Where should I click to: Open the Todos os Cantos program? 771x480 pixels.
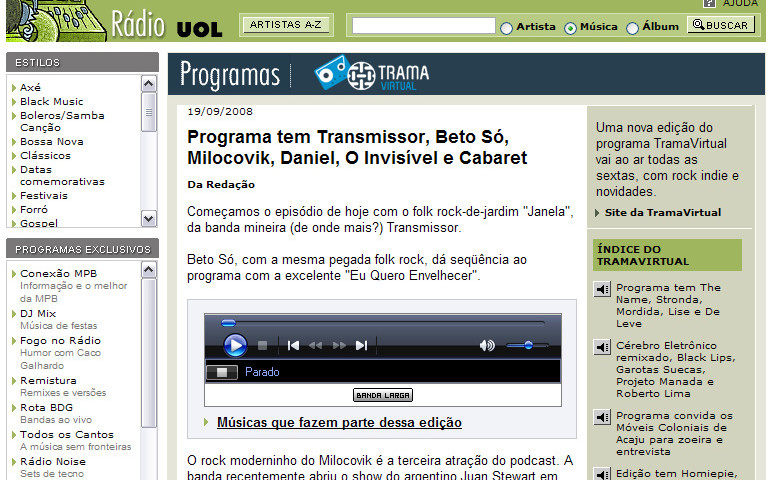(67, 435)
